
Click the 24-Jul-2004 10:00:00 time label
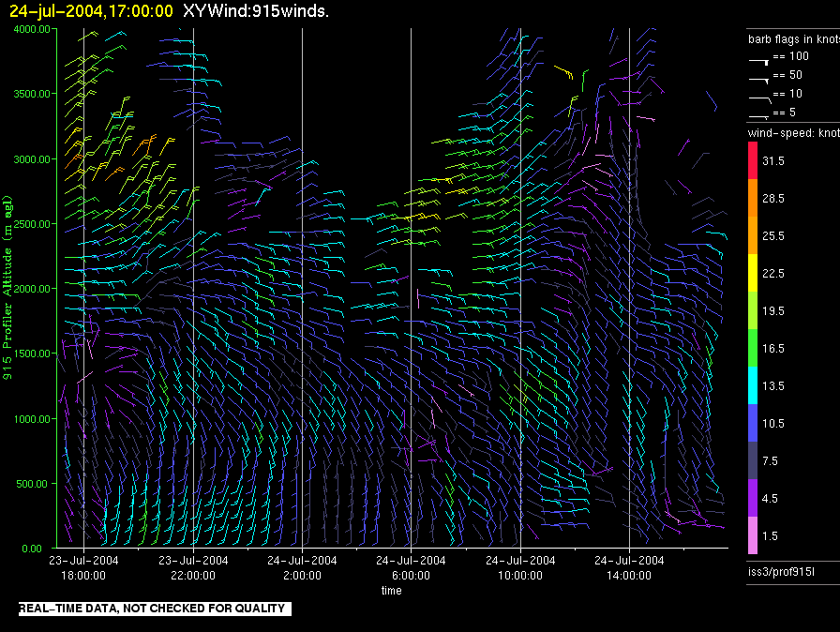tap(520, 567)
